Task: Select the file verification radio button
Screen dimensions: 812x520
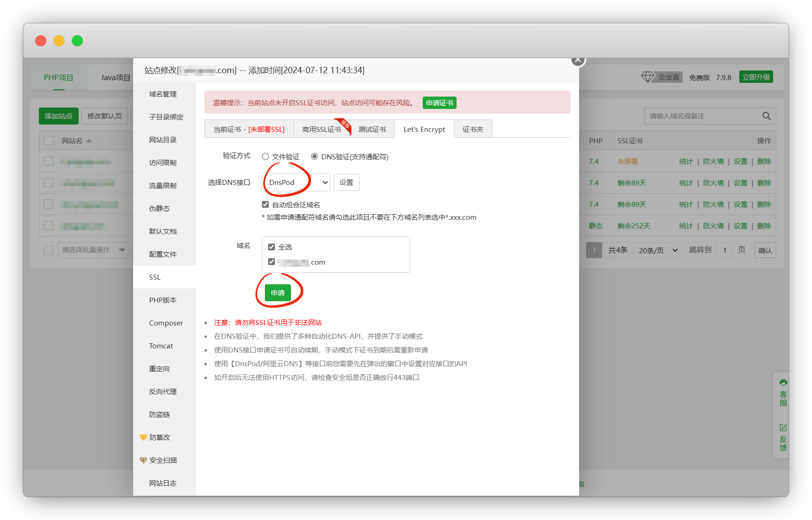Action: (x=265, y=157)
